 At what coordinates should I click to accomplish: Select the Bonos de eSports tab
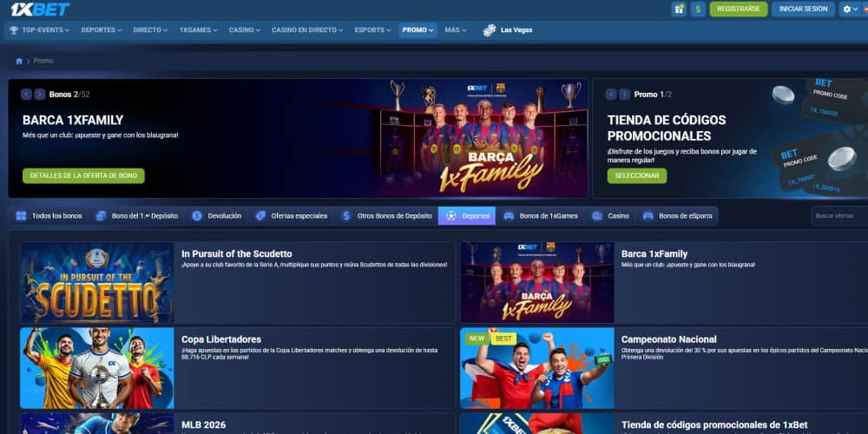coord(678,216)
